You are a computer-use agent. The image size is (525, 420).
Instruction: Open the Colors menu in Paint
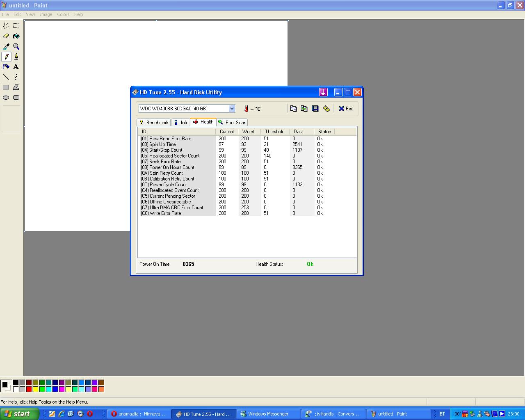63,14
